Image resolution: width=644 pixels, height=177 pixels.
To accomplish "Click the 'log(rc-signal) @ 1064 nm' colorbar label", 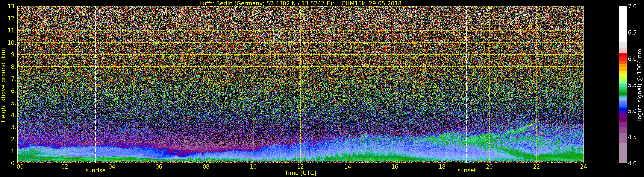I will (640, 85).
